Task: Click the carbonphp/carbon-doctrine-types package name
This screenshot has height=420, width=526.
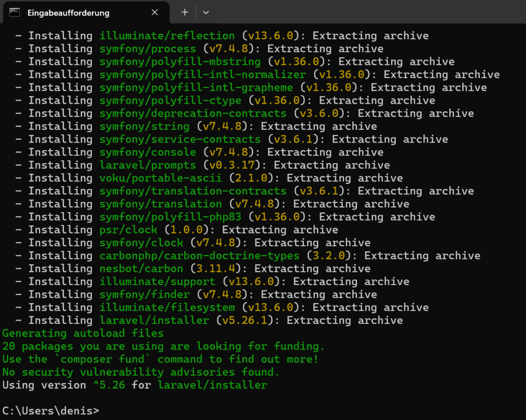Action: point(199,255)
